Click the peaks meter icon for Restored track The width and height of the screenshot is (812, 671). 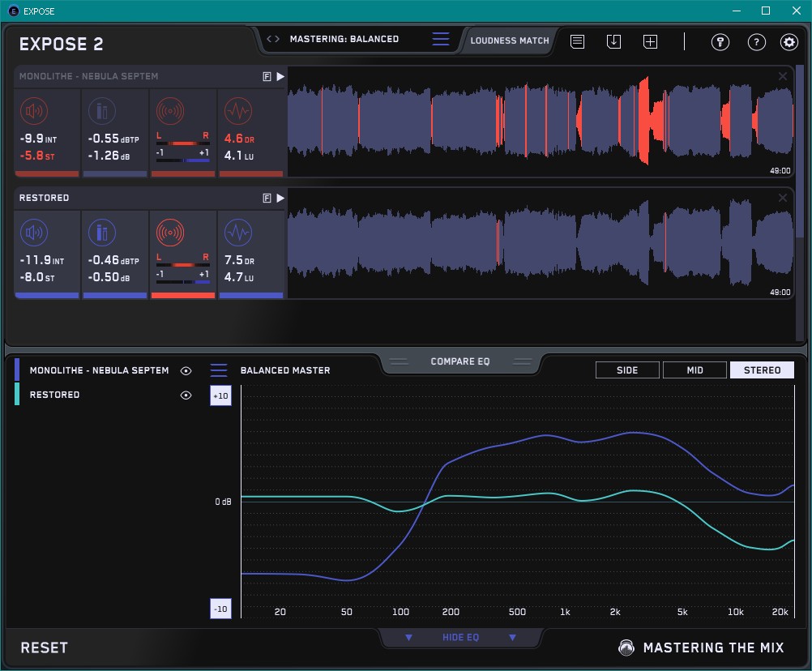pos(101,233)
